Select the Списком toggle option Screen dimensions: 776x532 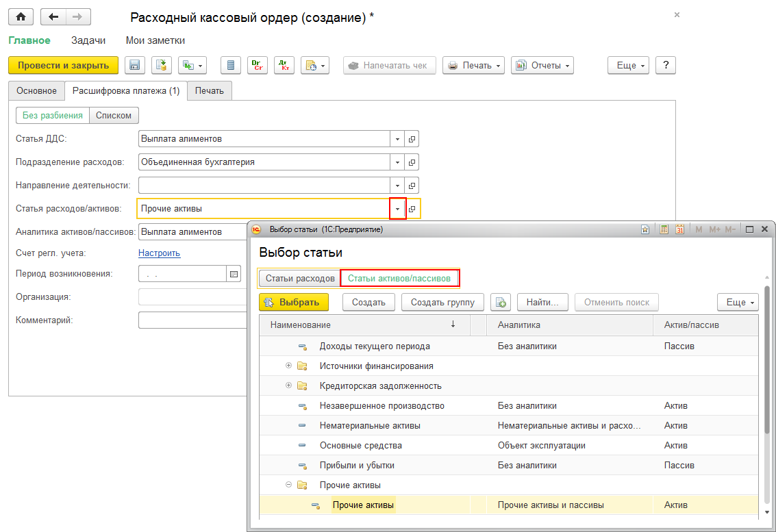point(114,116)
